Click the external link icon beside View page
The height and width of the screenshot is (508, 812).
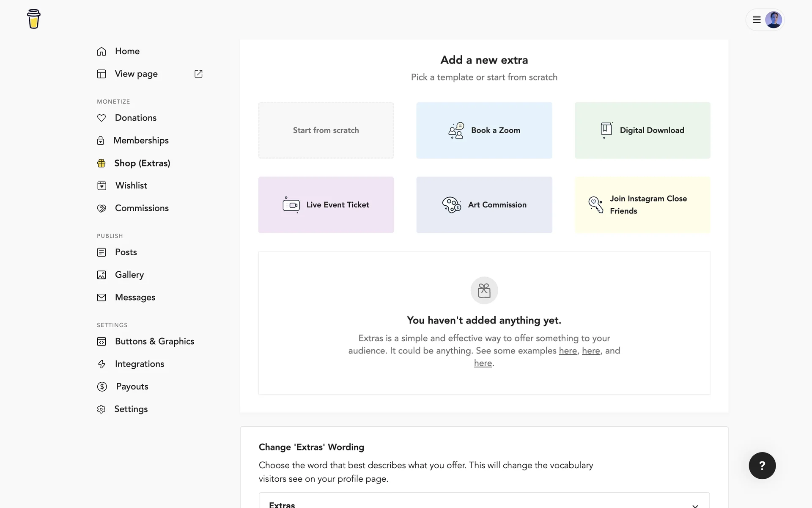[198, 74]
